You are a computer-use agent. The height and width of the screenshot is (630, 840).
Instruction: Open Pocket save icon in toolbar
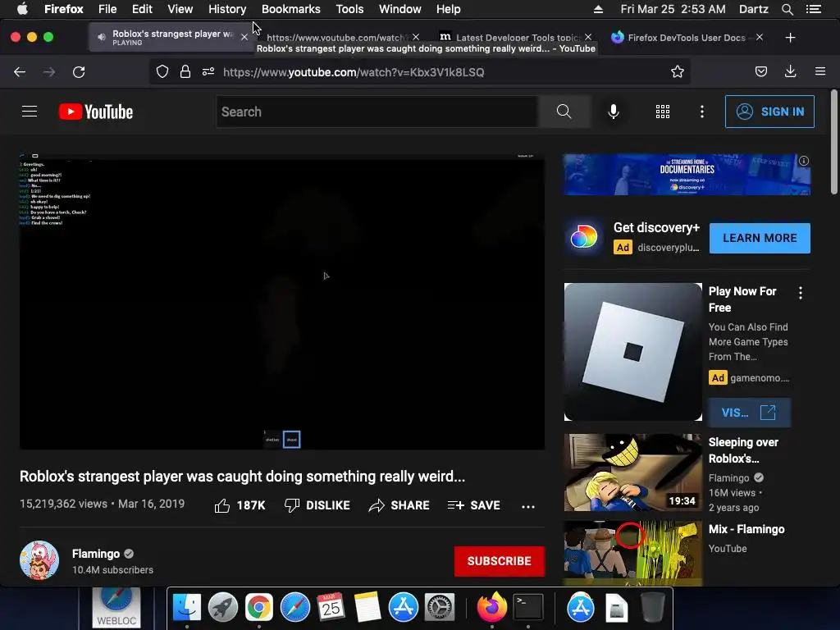(761, 72)
